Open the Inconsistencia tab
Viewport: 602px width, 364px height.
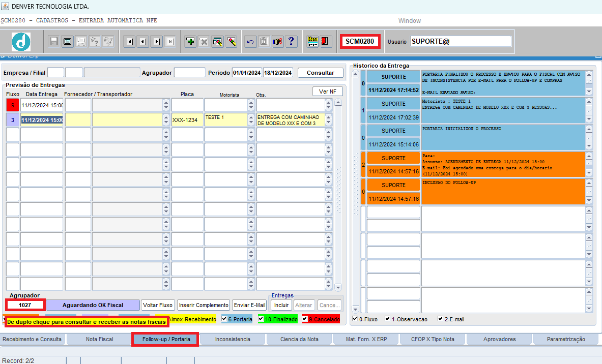pyautogui.click(x=233, y=340)
